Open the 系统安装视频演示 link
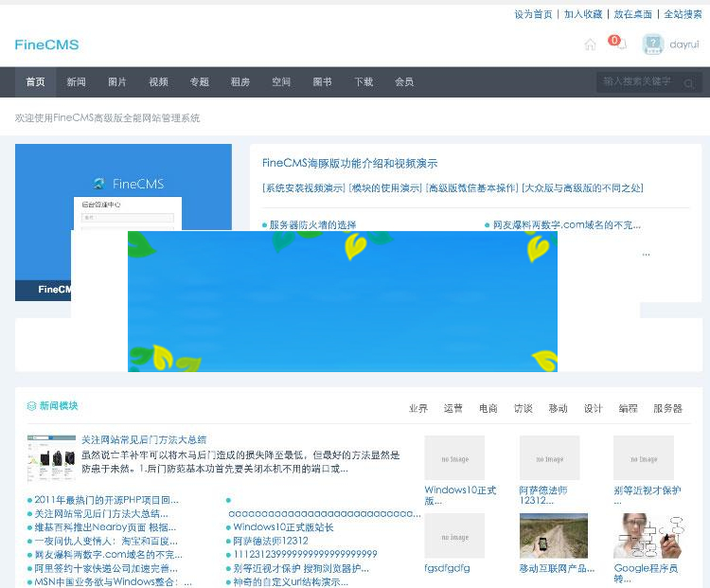 point(304,187)
